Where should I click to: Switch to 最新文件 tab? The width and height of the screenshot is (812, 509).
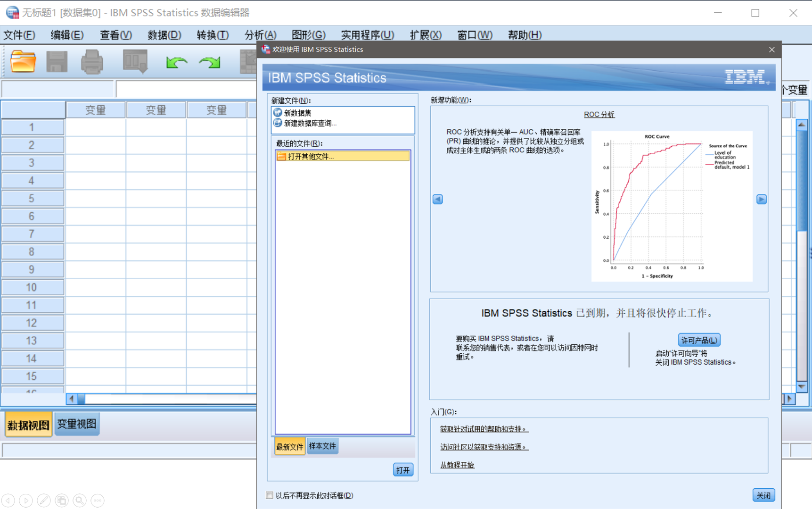(x=289, y=446)
